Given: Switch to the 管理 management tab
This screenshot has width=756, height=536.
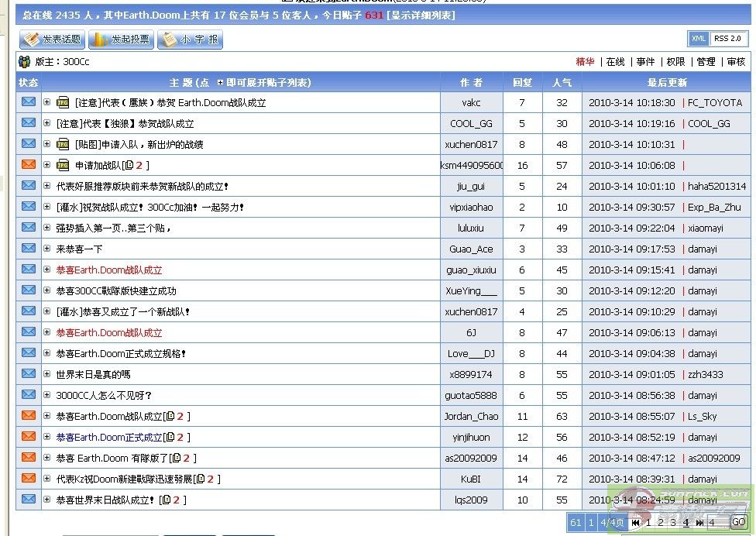Looking at the screenshot, I should tap(706, 62).
